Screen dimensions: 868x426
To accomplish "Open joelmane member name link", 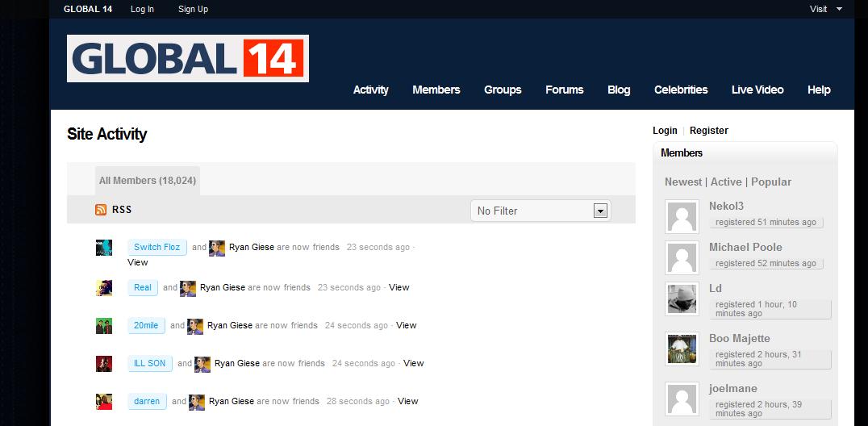I will pos(733,388).
